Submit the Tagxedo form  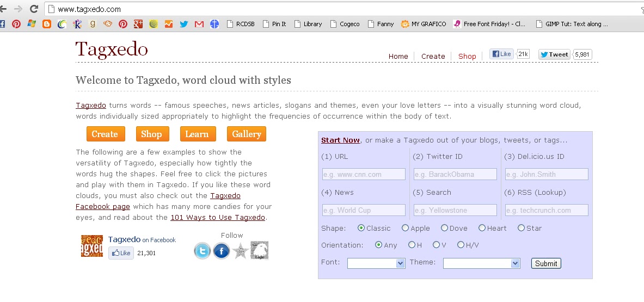coord(546,263)
